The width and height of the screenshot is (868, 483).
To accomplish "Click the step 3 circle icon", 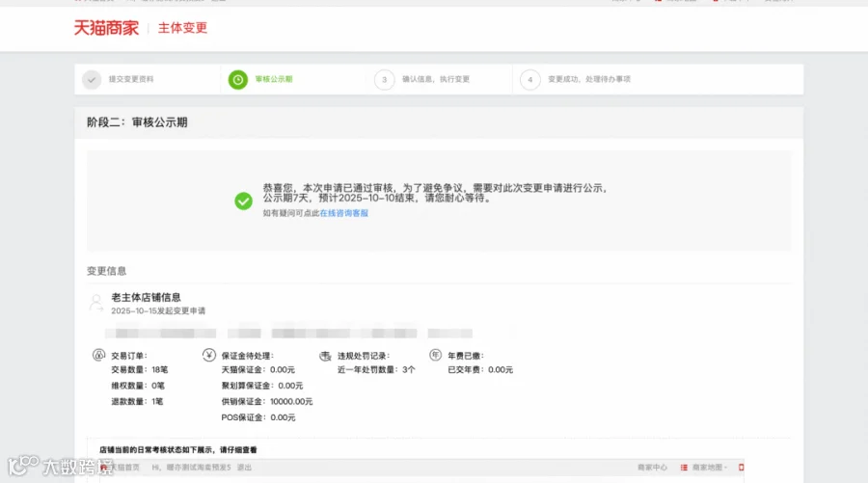I will tap(384, 80).
